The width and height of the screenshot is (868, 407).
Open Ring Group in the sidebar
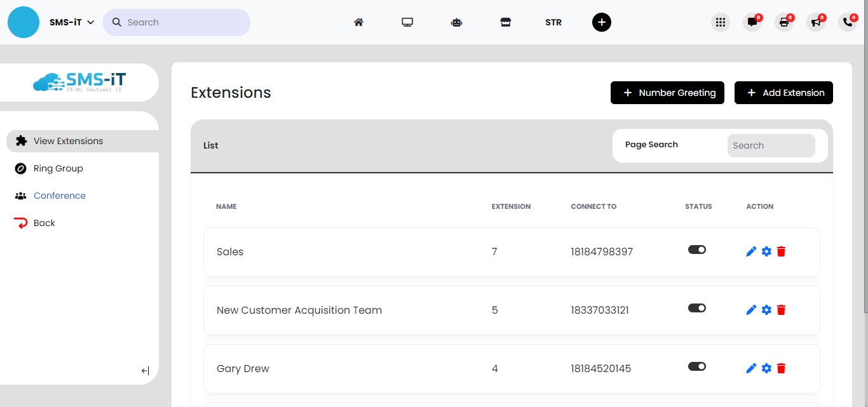pos(58,168)
